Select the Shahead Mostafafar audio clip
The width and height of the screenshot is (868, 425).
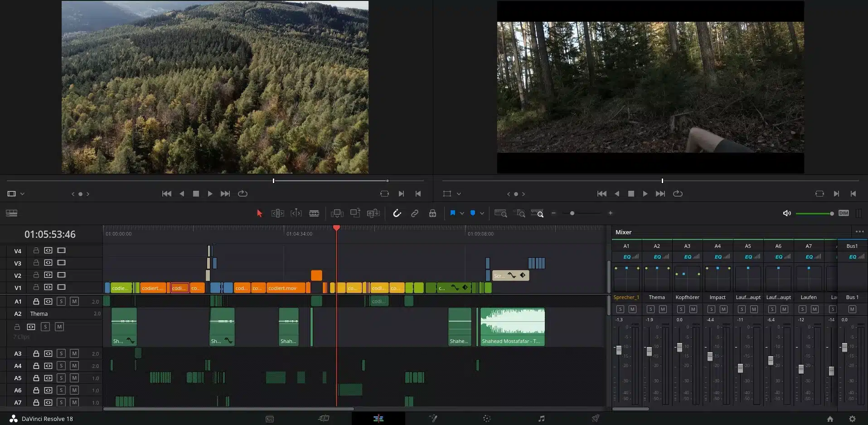pyautogui.click(x=512, y=326)
